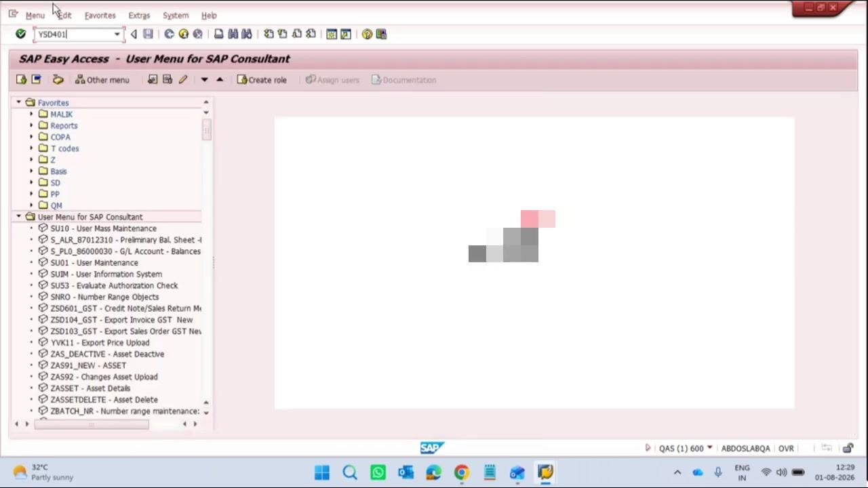The image size is (868, 488).
Task: Expand the Reports folder
Action: click(x=31, y=125)
